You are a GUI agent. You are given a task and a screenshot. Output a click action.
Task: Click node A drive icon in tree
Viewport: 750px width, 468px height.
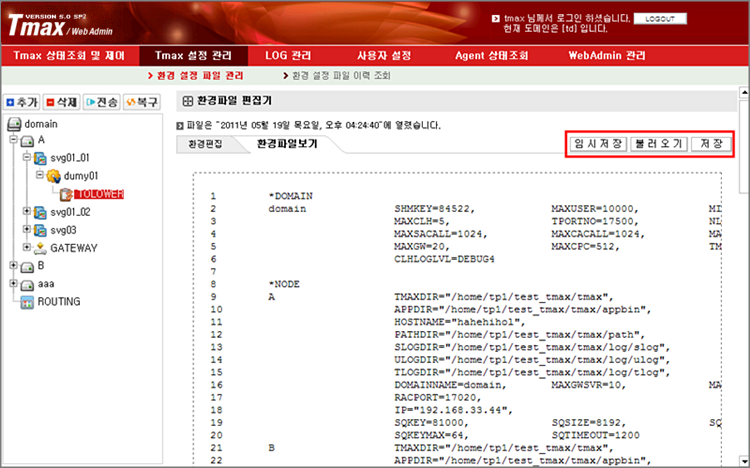pos(27,141)
